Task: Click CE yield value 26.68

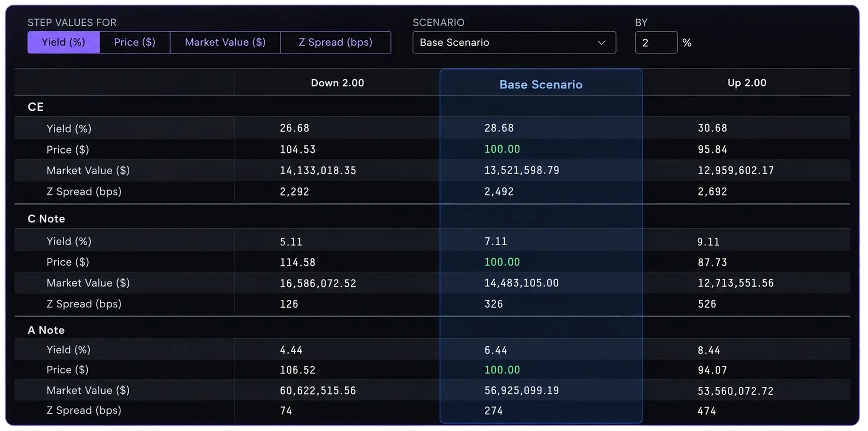Action: pos(295,128)
